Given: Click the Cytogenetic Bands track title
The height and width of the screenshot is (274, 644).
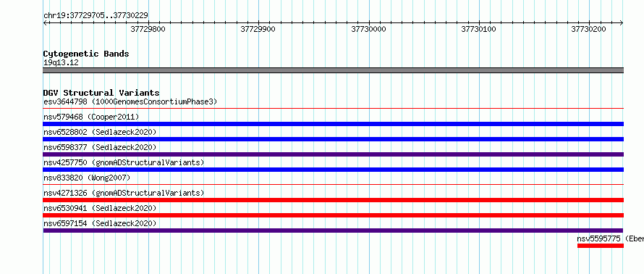Looking at the screenshot, I should (86, 54).
